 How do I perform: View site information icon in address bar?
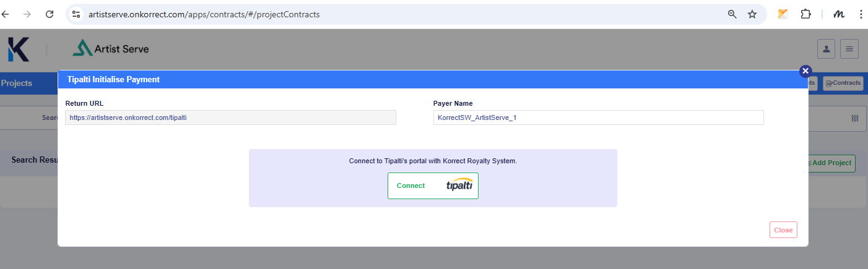pos(76,14)
